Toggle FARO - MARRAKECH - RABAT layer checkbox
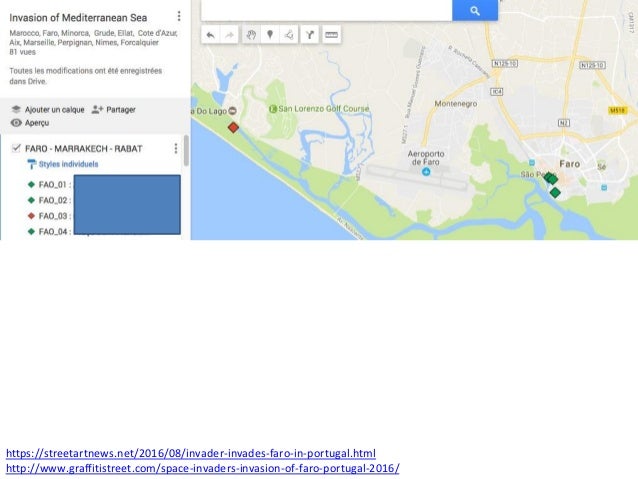Screen dimensions: 638x479 [x=16, y=148]
